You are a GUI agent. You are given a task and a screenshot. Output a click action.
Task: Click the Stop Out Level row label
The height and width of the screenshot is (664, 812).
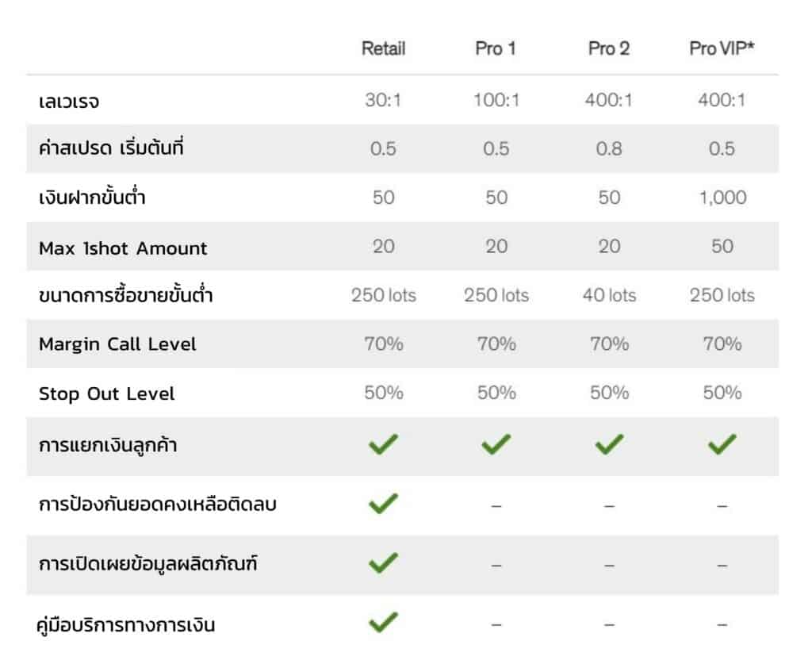coord(106,393)
